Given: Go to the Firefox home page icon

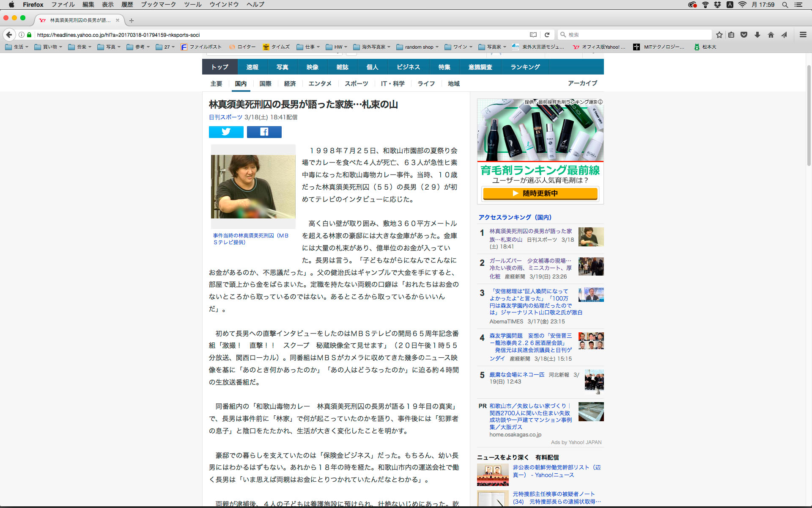Looking at the screenshot, I should pyautogui.click(x=771, y=35).
